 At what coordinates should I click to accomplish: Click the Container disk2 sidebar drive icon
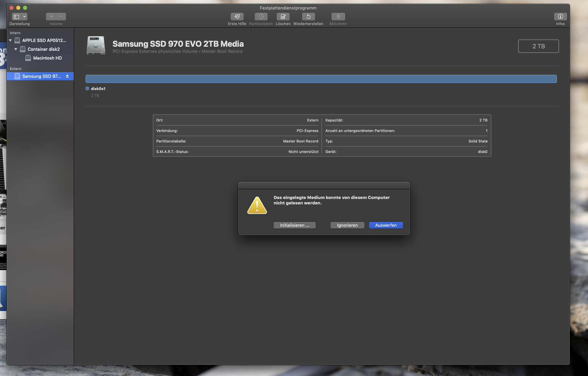[x=23, y=49]
